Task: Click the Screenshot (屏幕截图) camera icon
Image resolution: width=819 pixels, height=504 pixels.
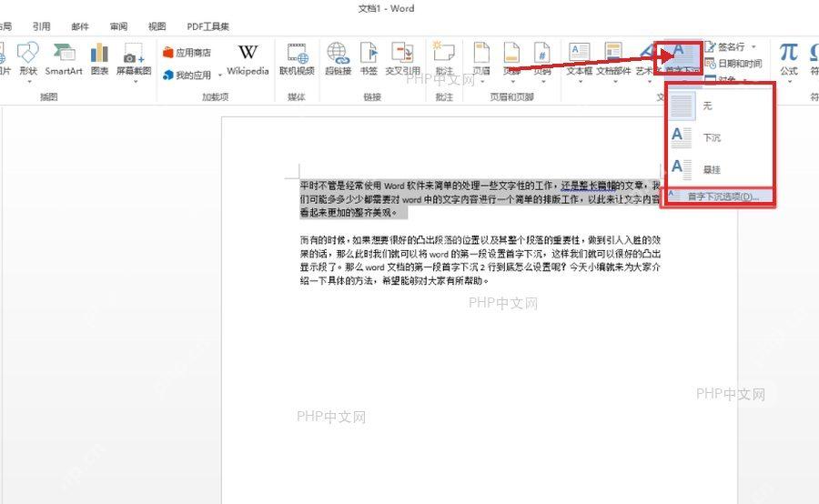Action: pos(134,53)
